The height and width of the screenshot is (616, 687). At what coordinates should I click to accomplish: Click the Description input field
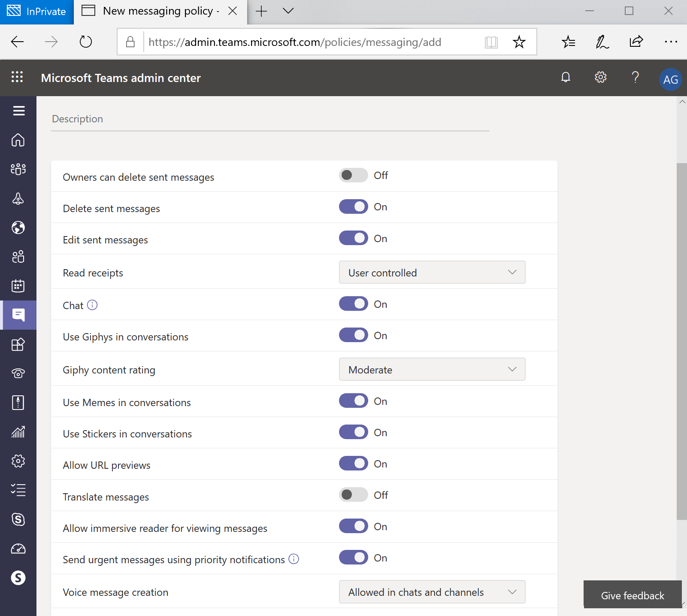270,119
